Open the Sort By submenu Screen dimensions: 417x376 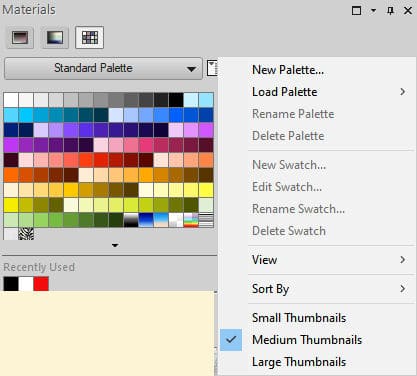270,289
